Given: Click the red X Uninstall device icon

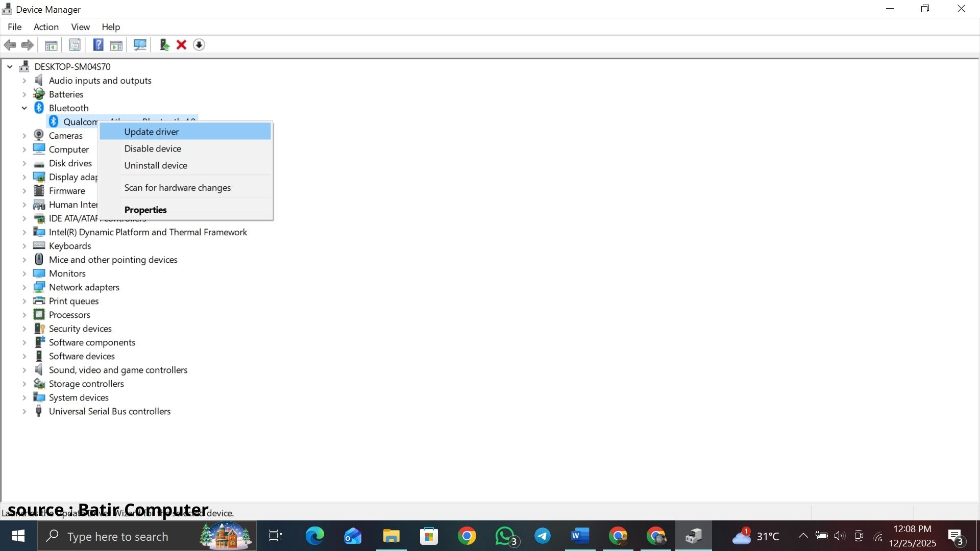Looking at the screenshot, I should [181, 45].
